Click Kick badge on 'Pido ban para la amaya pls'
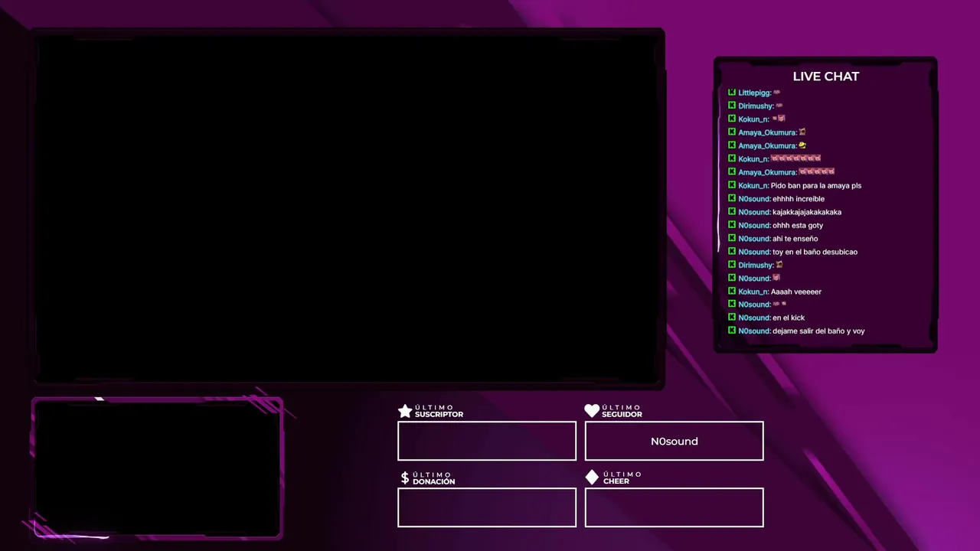This screenshot has height=551, width=980. pyautogui.click(x=732, y=185)
